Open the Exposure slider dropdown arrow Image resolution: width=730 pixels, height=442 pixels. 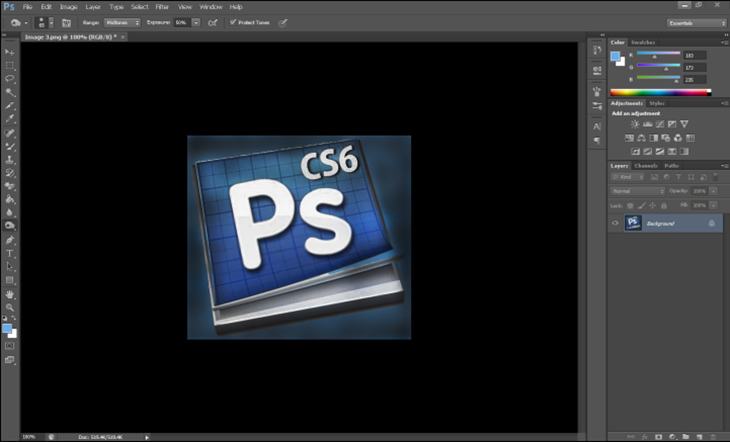[196, 22]
